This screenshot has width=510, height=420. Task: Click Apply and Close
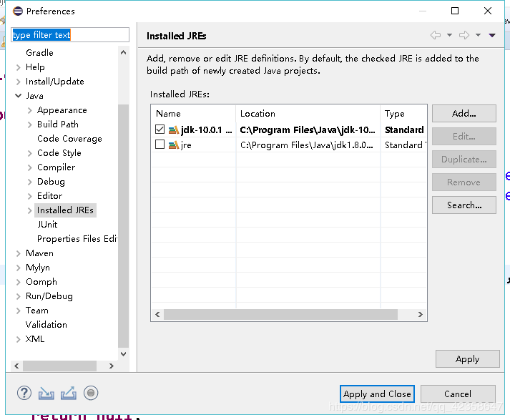[x=377, y=394]
